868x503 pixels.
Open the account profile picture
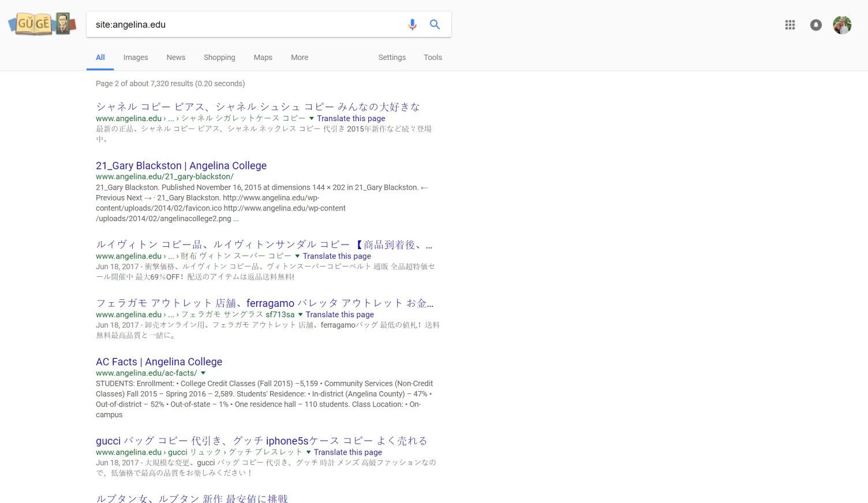pos(842,25)
